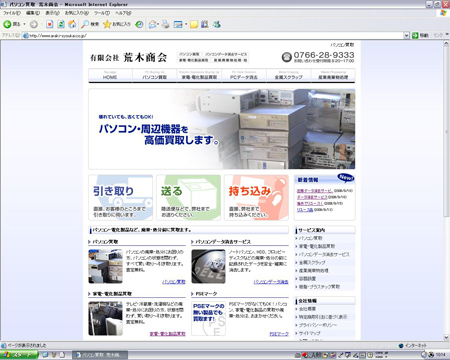This screenshot has width=450, height=360.
Task: Open sidebar プライバシーポリシー link
Action: 318,325
